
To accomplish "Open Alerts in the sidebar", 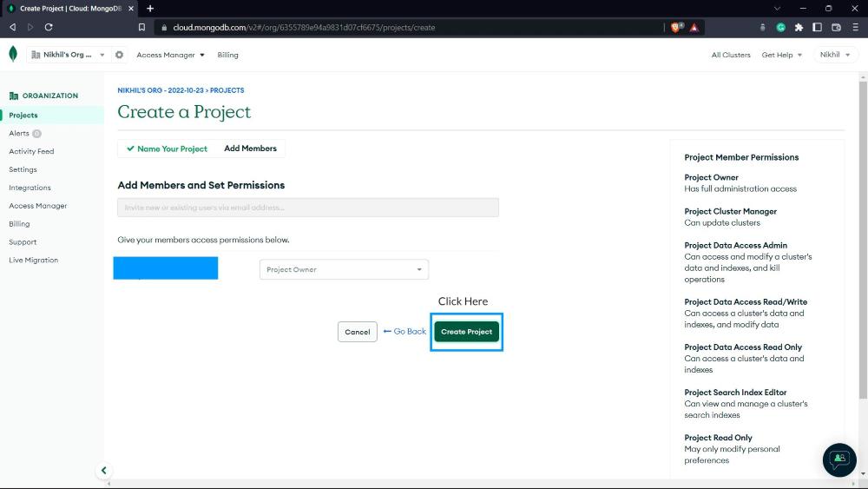I will click(x=19, y=134).
